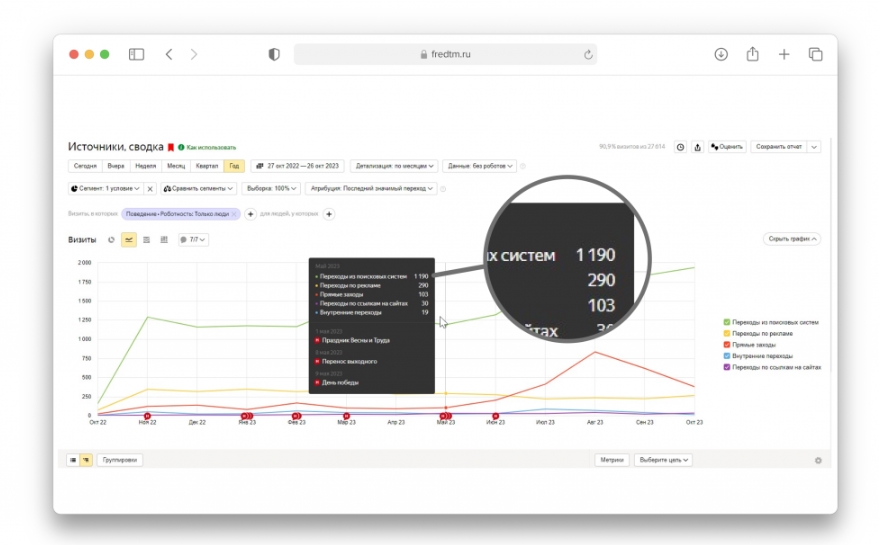Viewport: 879px width, 545px height.
Task: Toggle the Safari sidebar icon
Action: pyautogui.click(x=136, y=54)
